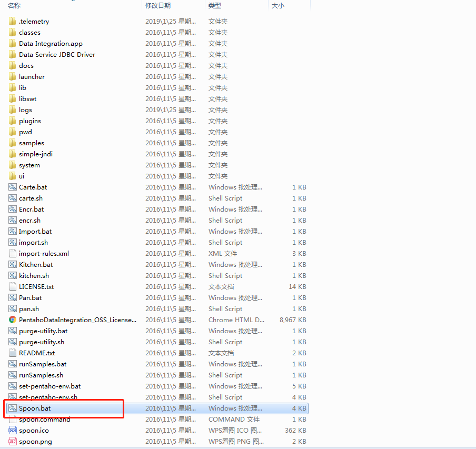Select the LICENSE.txt document icon
The image size is (476, 449).
coord(13,287)
